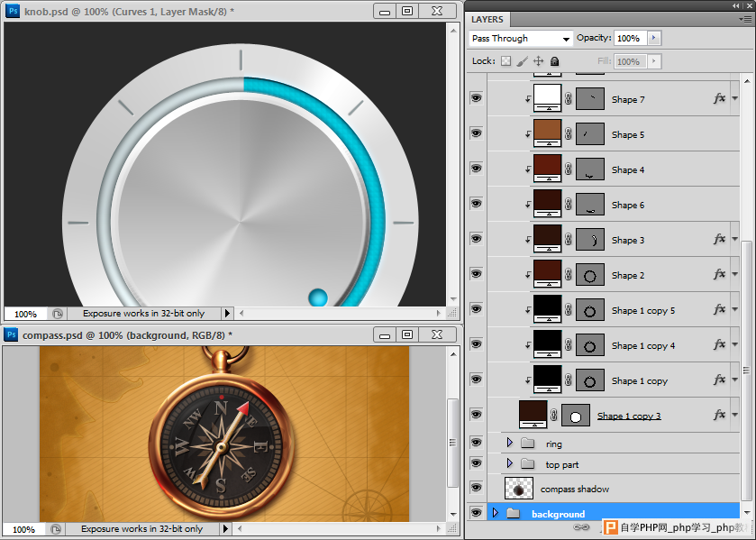756x540 pixels.
Task: Expand the top part layer group
Action: click(x=510, y=463)
